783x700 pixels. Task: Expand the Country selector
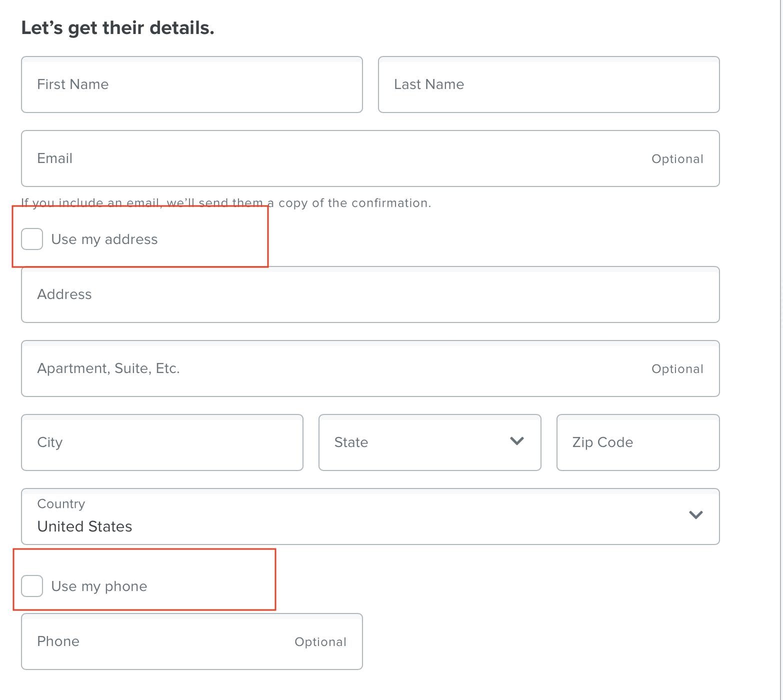coord(370,516)
